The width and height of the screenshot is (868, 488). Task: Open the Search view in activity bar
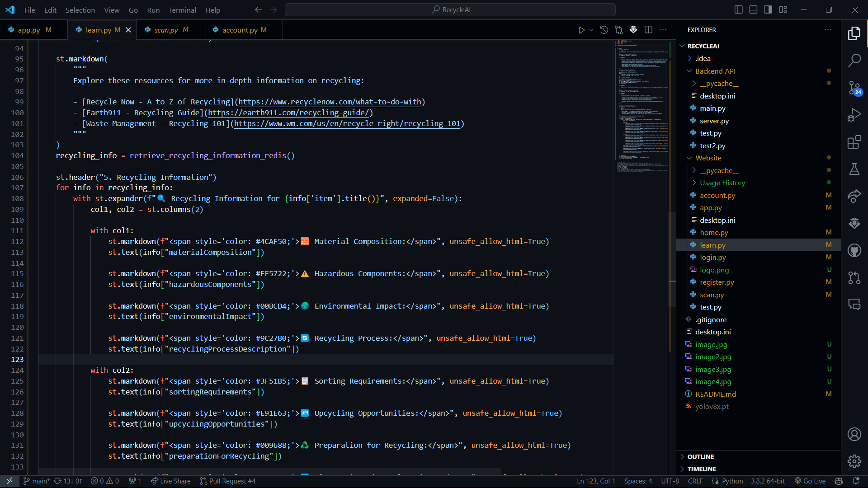click(x=854, y=60)
